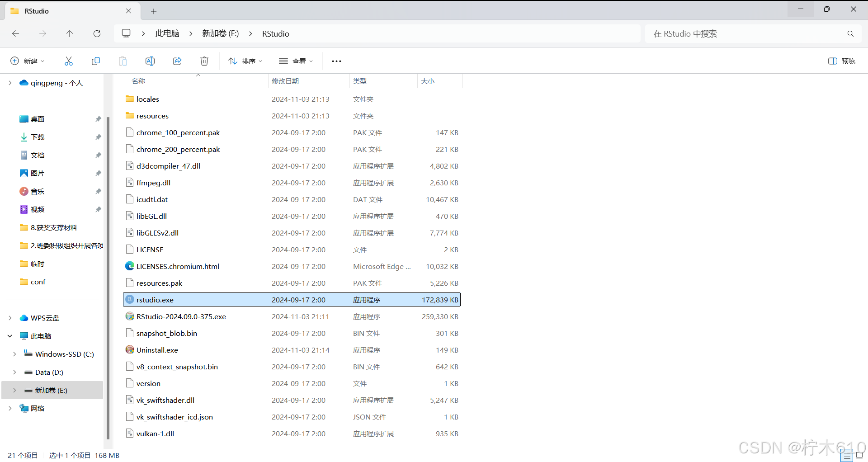Screen dimensions: 868x462
Task: Refresh the current folder view
Action: pyautogui.click(x=97, y=33)
